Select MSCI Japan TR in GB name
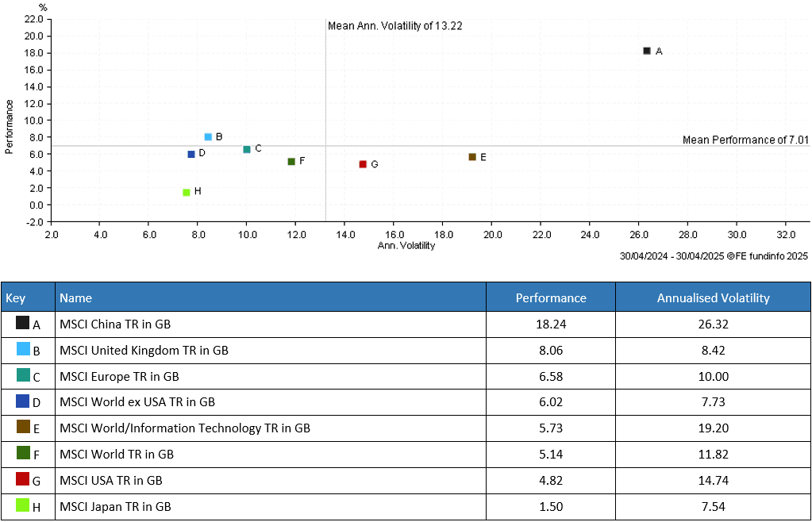This screenshot has height=522, width=812. pyautogui.click(x=115, y=506)
